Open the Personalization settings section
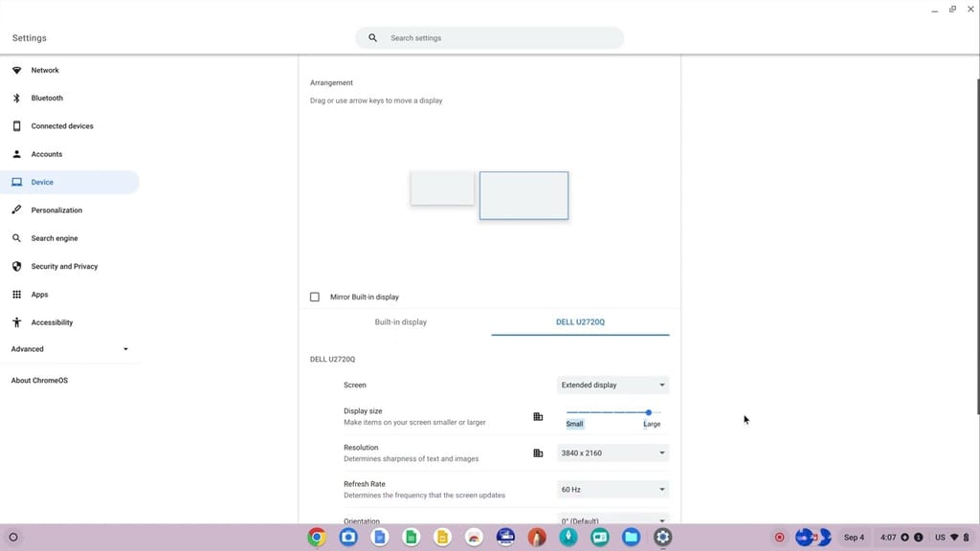Screen dimensions: 980x551 (x=56, y=210)
